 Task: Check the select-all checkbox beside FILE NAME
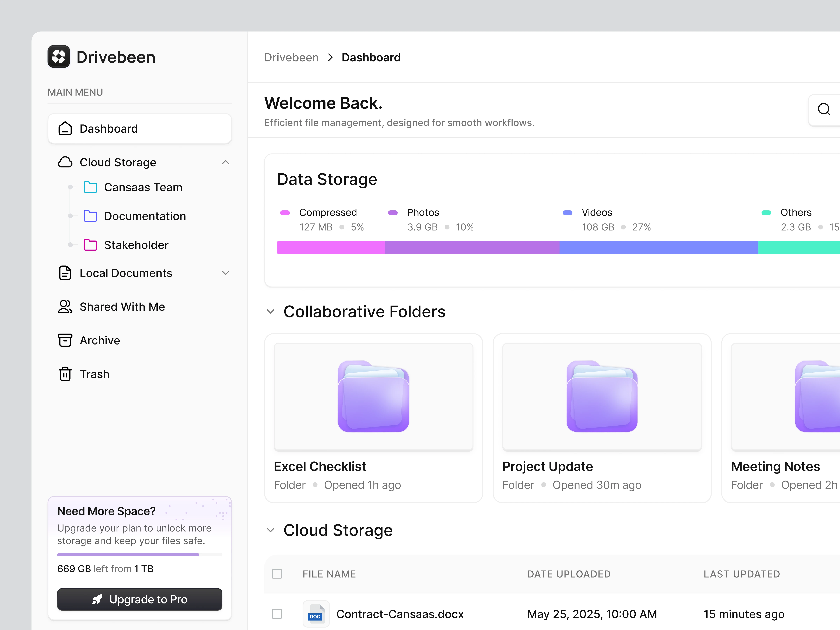coord(277,574)
